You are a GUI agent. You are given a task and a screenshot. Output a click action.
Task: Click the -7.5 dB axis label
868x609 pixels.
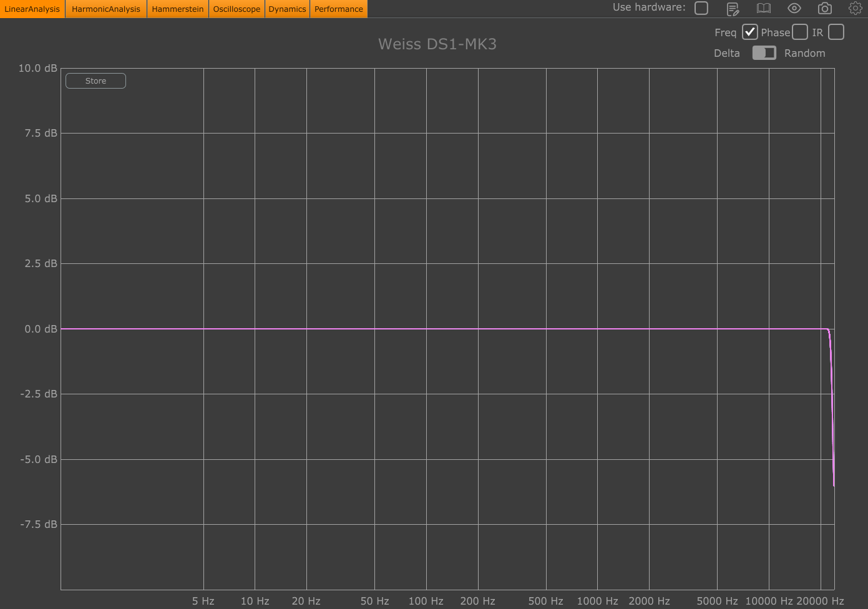point(39,524)
